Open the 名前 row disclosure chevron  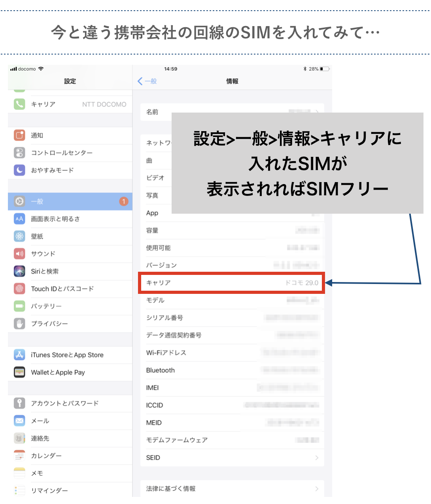point(318,112)
